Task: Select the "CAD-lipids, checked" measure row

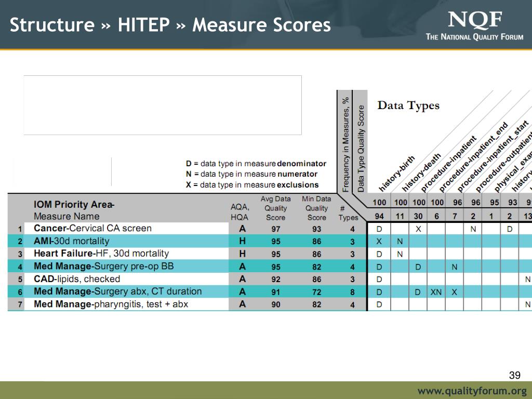Action: click(x=77, y=279)
